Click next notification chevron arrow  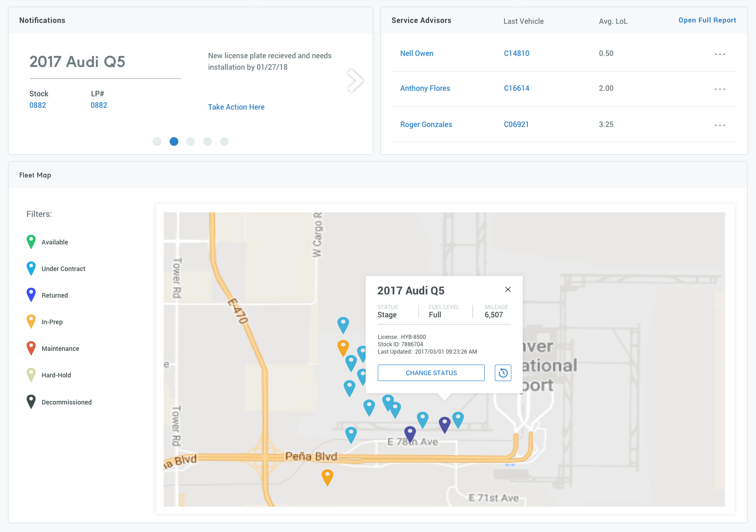(x=355, y=81)
